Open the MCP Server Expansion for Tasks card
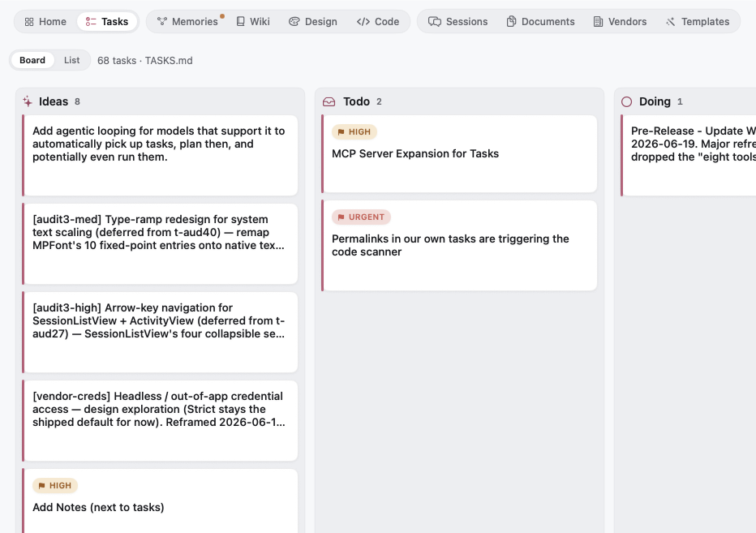This screenshot has height=533, width=756. 459,154
